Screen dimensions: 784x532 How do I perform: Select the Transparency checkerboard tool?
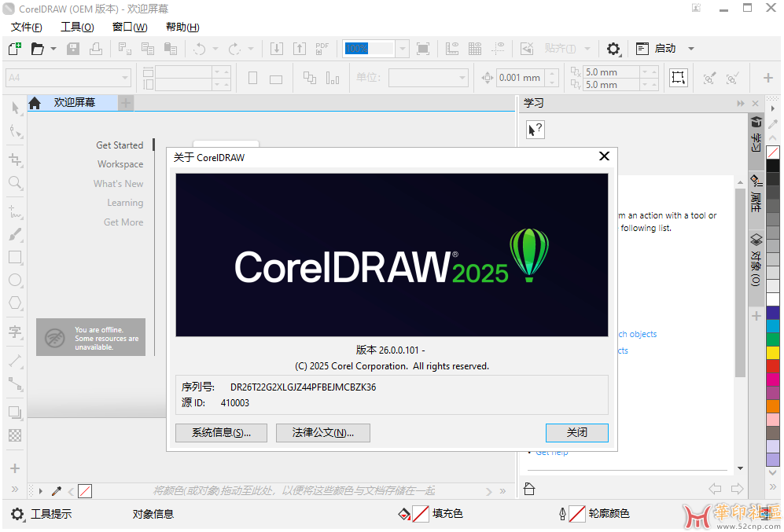click(15, 435)
